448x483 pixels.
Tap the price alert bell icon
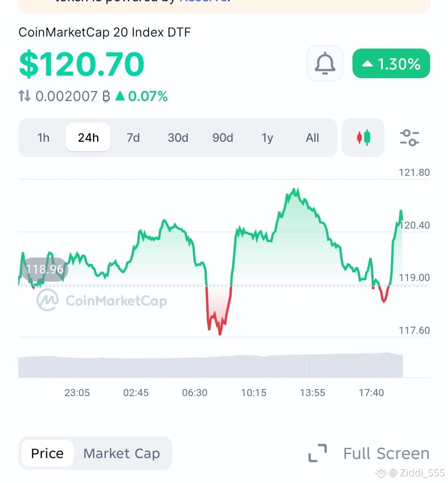325,64
